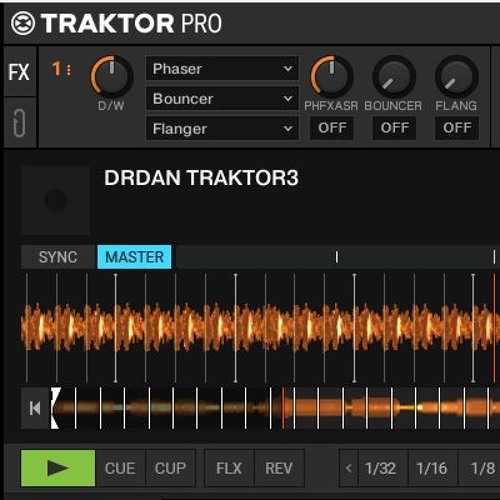Open the FX panel tab
Viewport: 500px width, 500px height.
point(19,72)
